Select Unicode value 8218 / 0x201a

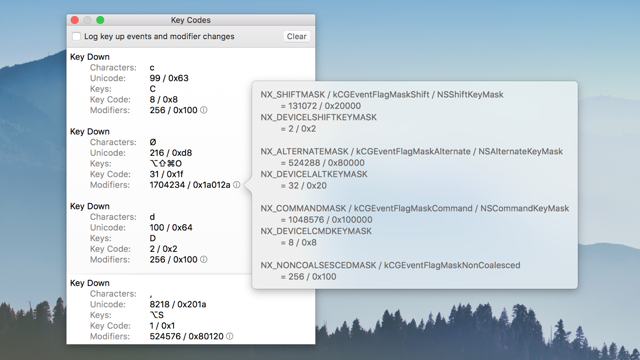[x=178, y=304]
